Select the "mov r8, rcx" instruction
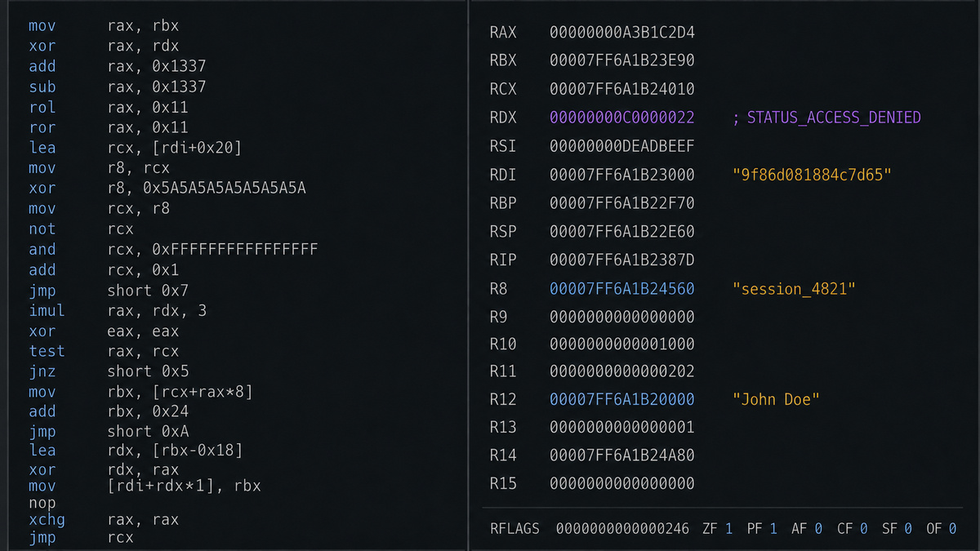980x551 pixels. coord(100,168)
